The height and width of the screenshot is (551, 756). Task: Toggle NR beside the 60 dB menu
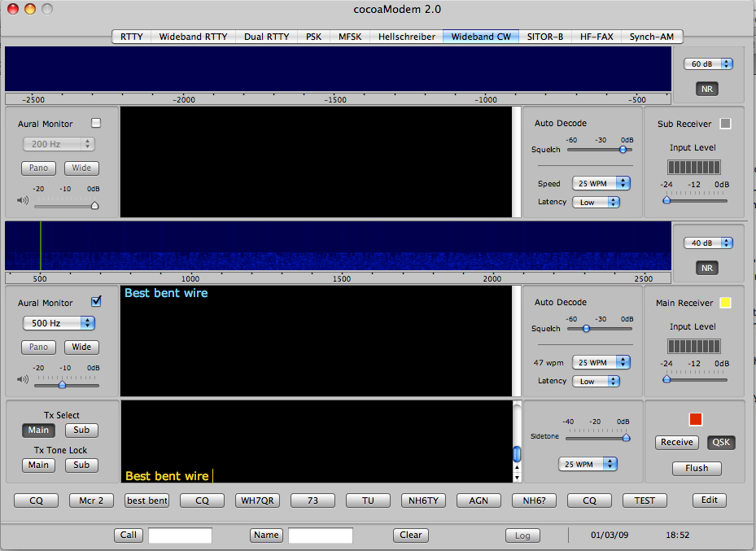pyautogui.click(x=707, y=90)
